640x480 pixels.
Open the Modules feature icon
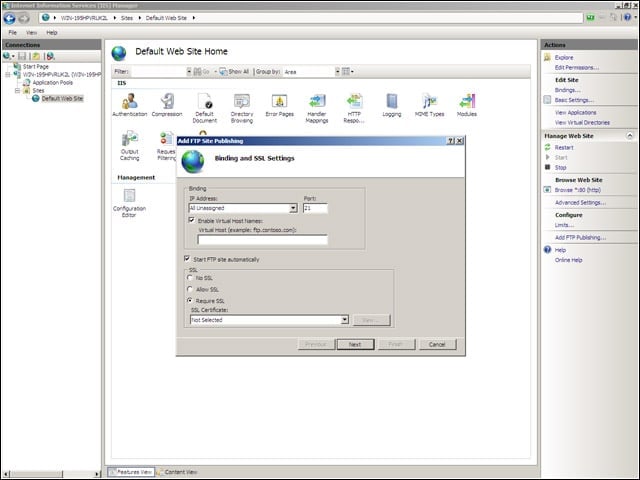point(467,104)
